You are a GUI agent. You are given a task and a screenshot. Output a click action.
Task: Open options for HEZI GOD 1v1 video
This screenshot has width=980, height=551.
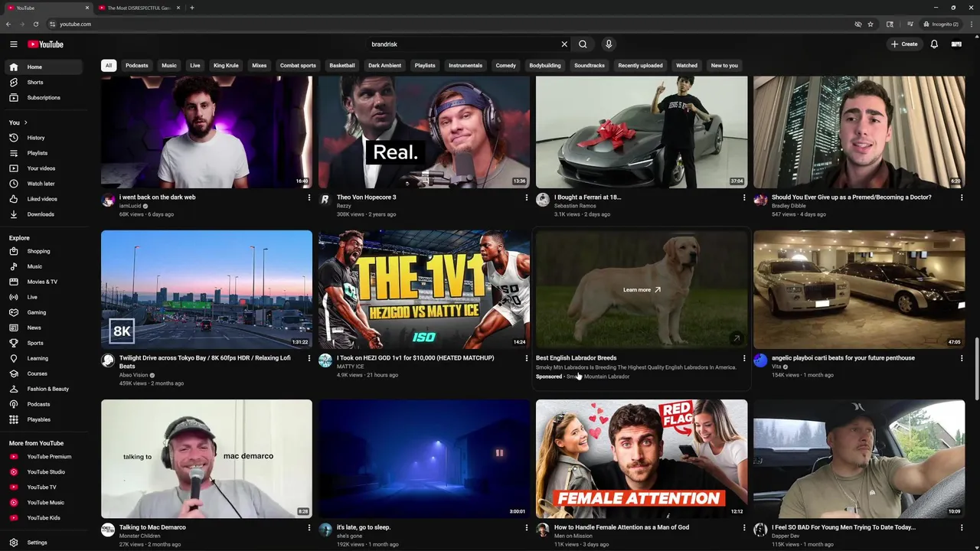pyautogui.click(x=527, y=358)
